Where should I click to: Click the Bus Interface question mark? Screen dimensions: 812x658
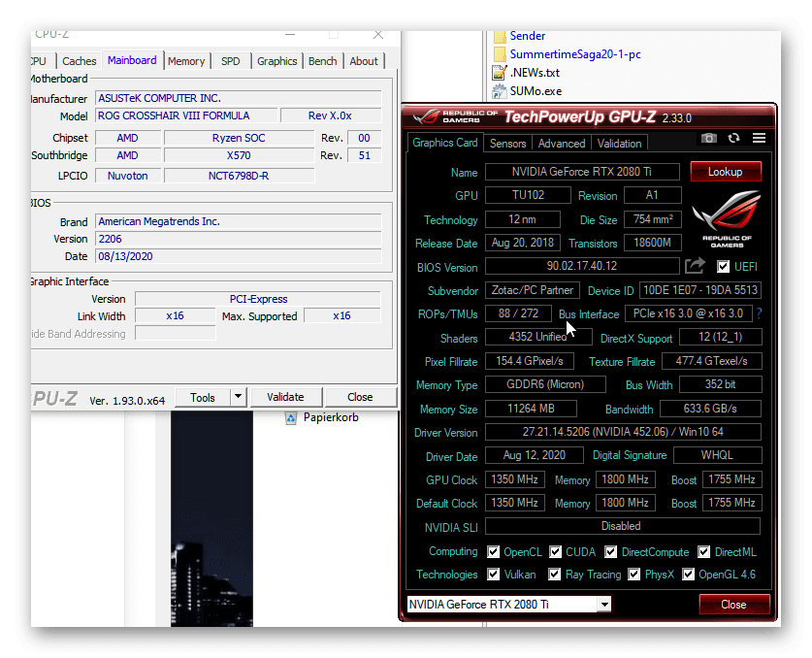759,313
